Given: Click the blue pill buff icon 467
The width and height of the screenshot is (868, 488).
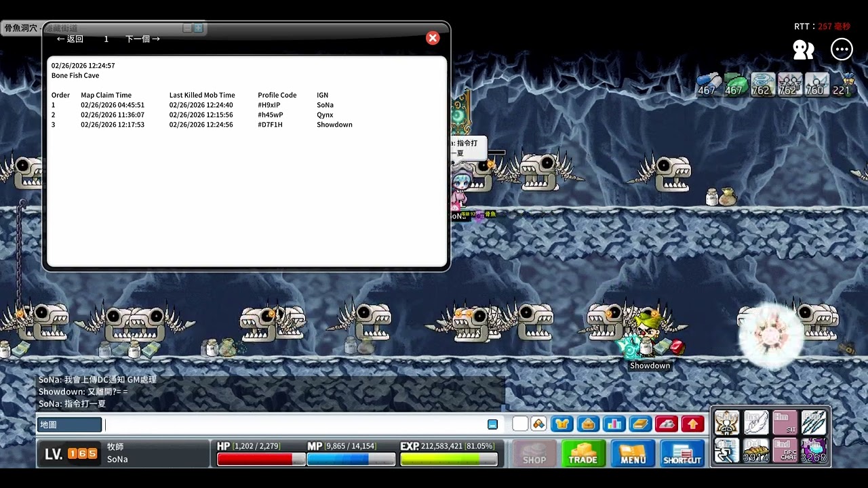Looking at the screenshot, I should coord(708,84).
